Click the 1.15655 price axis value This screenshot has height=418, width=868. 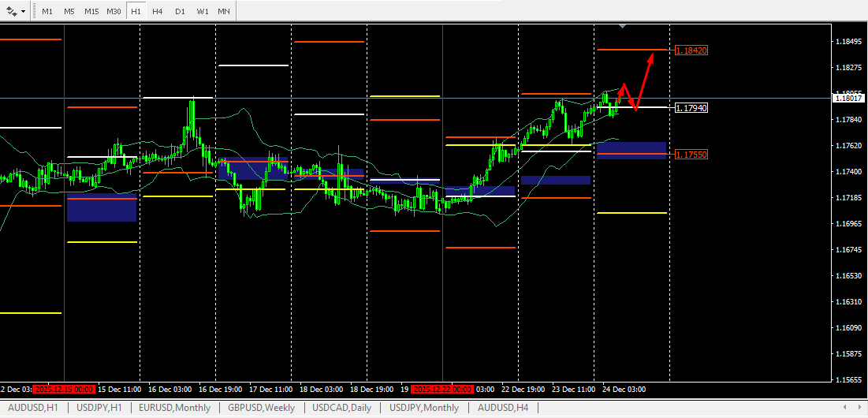pos(848,380)
